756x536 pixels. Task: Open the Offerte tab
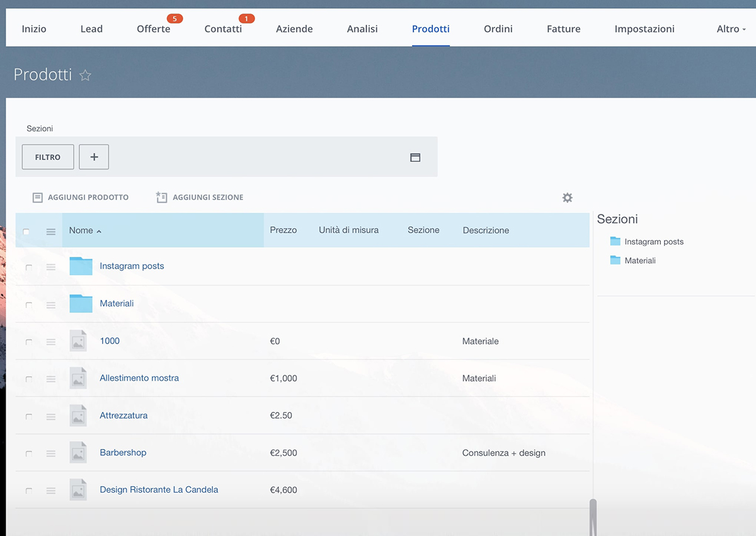coord(154,29)
